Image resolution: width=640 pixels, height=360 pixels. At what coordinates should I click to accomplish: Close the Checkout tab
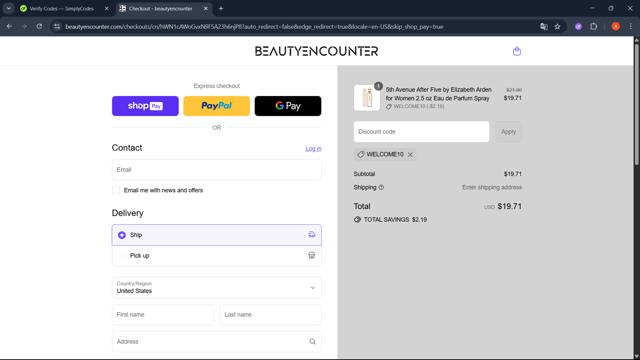click(x=205, y=9)
